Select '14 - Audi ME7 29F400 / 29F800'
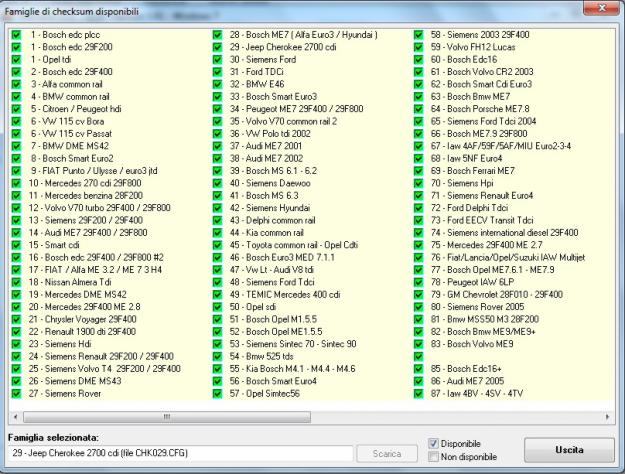The height and width of the screenshot is (474, 625). point(88,232)
